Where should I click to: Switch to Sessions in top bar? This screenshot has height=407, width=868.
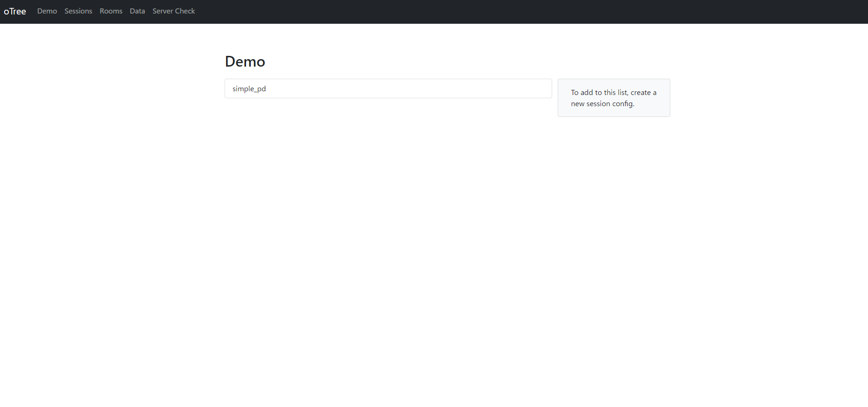tap(78, 11)
